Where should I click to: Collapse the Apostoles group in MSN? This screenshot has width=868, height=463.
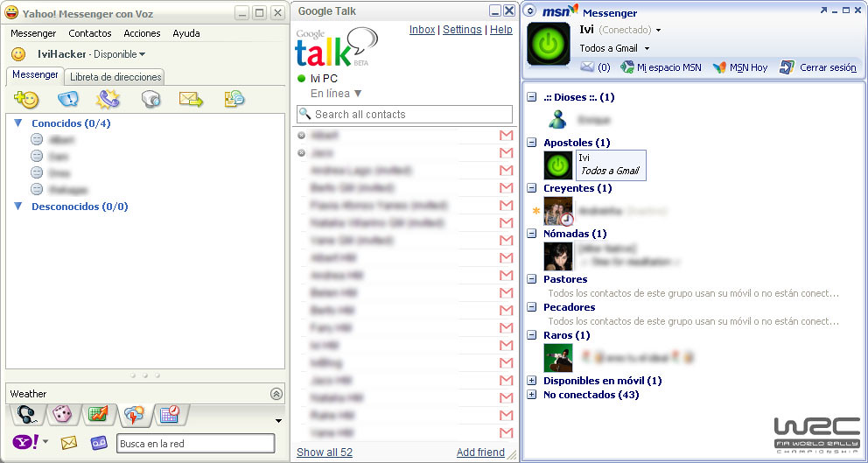click(x=531, y=143)
